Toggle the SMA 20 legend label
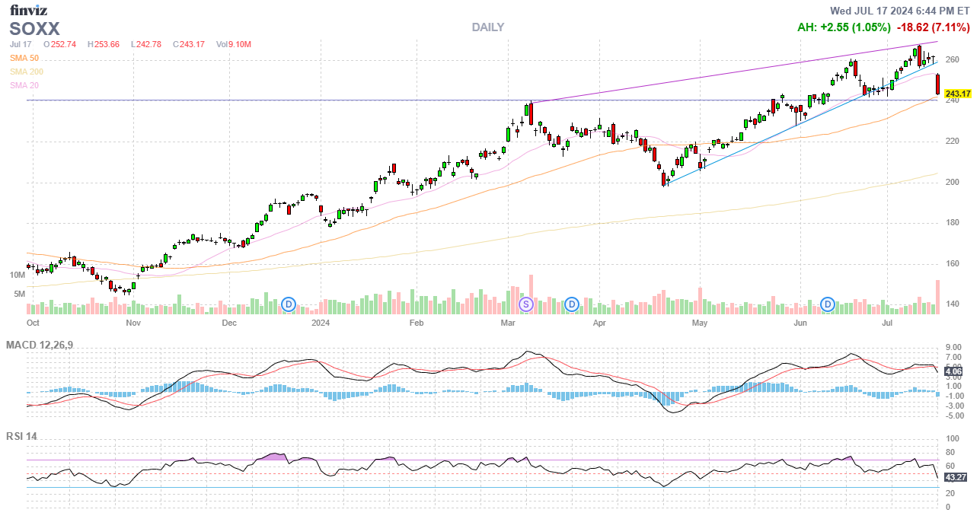Screen dimensions: 980x519 point(24,85)
